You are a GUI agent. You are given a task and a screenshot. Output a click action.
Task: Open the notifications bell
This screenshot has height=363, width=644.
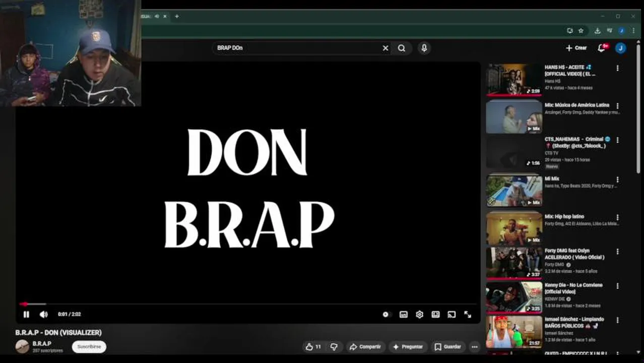[x=601, y=48]
